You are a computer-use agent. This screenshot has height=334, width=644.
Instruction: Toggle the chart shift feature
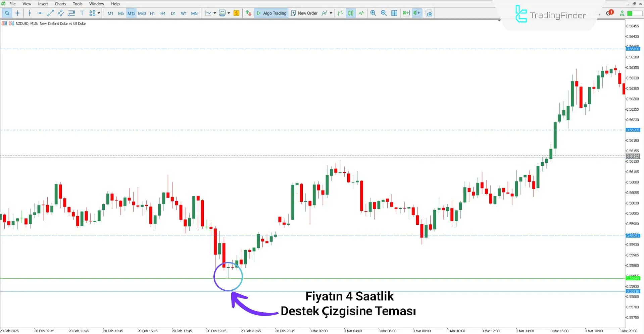(417, 13)
